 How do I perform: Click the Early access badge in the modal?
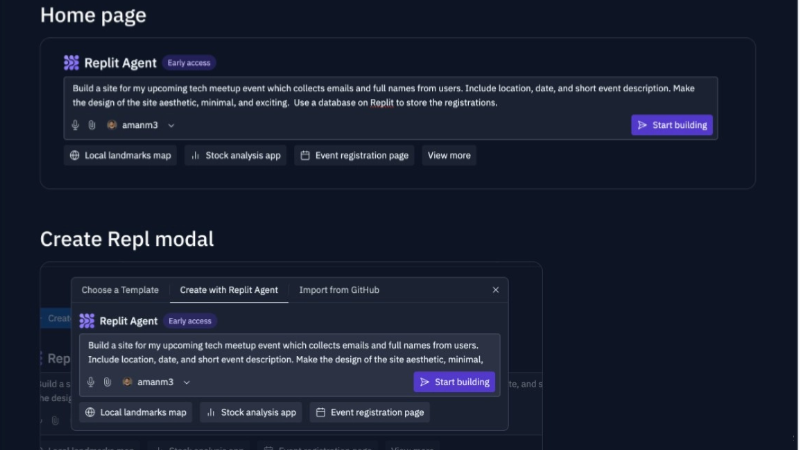click(x=189, y=321)
